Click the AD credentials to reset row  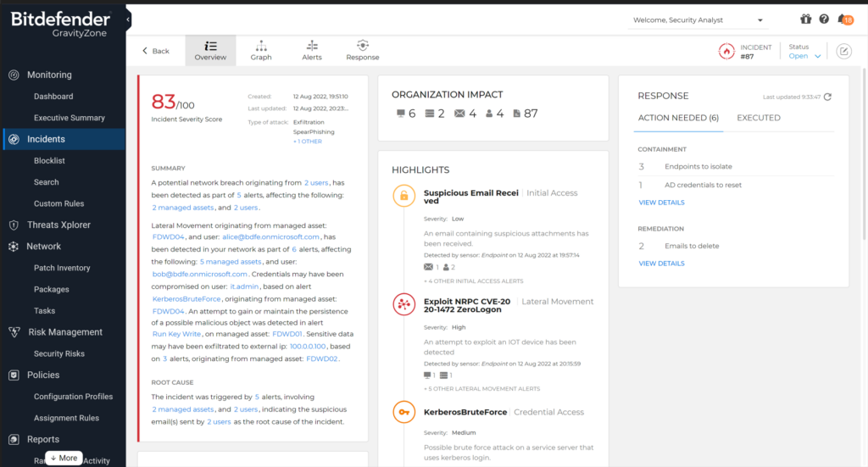coord(736,186)
